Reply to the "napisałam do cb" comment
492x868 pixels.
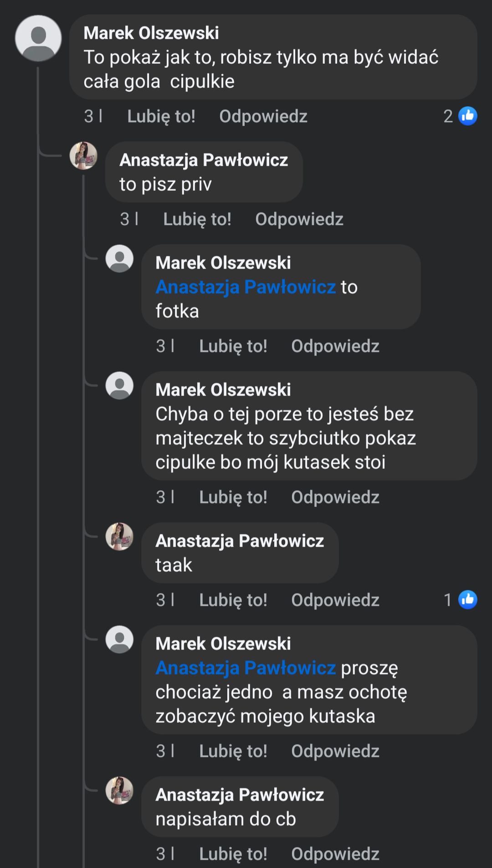335,854
